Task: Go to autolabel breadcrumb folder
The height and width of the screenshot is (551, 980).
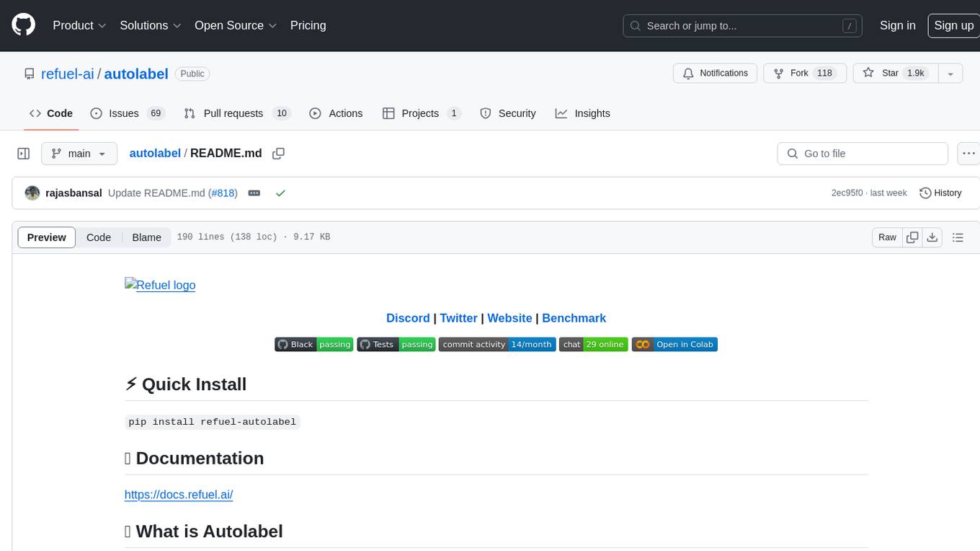Action: 155,154
